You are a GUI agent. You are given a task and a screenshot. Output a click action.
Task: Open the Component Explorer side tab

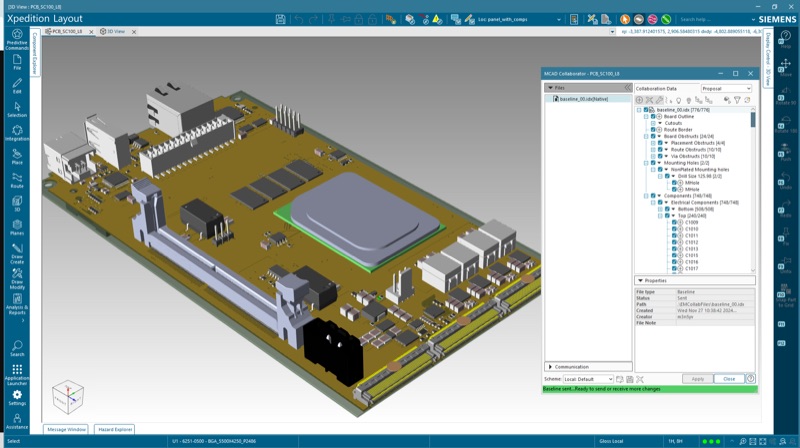click(35, 53)
